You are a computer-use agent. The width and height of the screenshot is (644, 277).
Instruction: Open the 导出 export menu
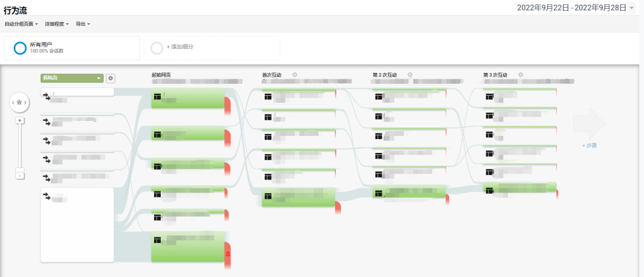82,25
